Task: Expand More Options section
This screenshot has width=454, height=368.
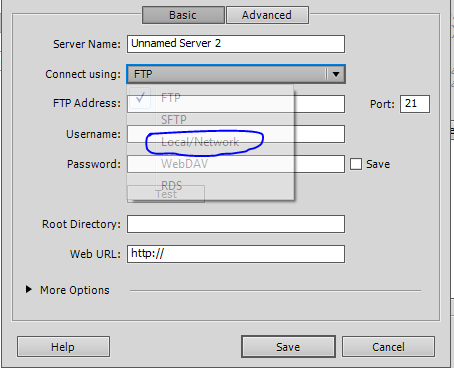Action: point(29,290)
